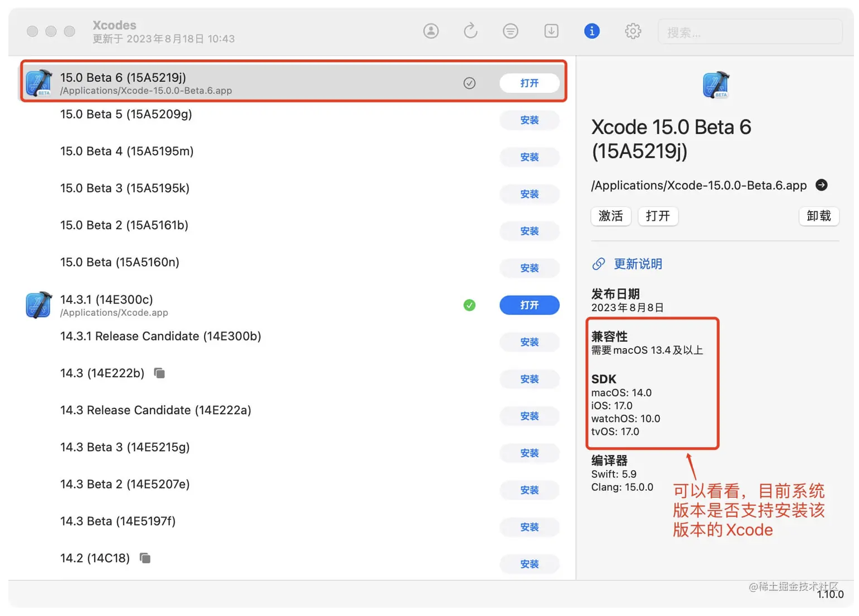Select the 14.3 Beta (14E5197f) row
859x616 pixels.
click(x=293, y=527)
